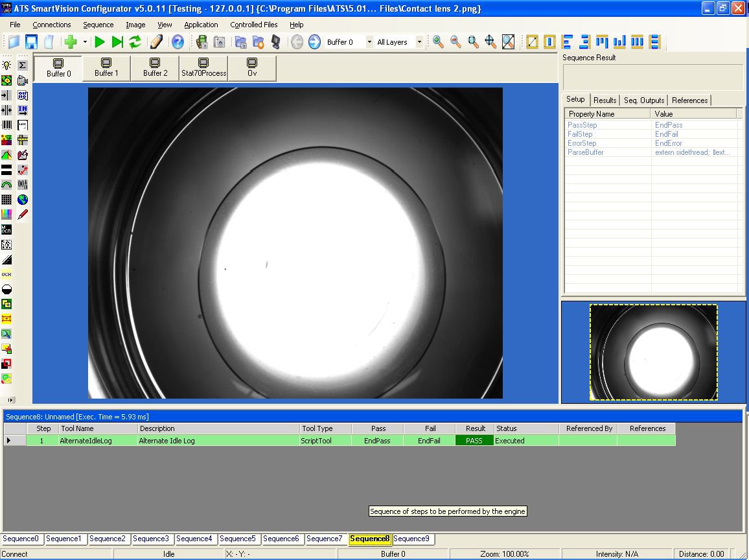749x560 pixels.
Task: Click the image overview thumbnail
Action: [654, 352]
